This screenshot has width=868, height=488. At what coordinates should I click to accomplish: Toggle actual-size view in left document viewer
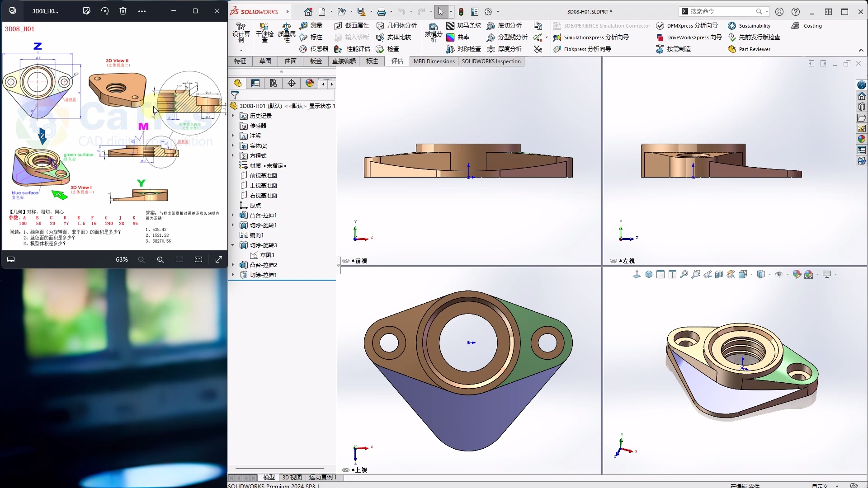point(198,259)
